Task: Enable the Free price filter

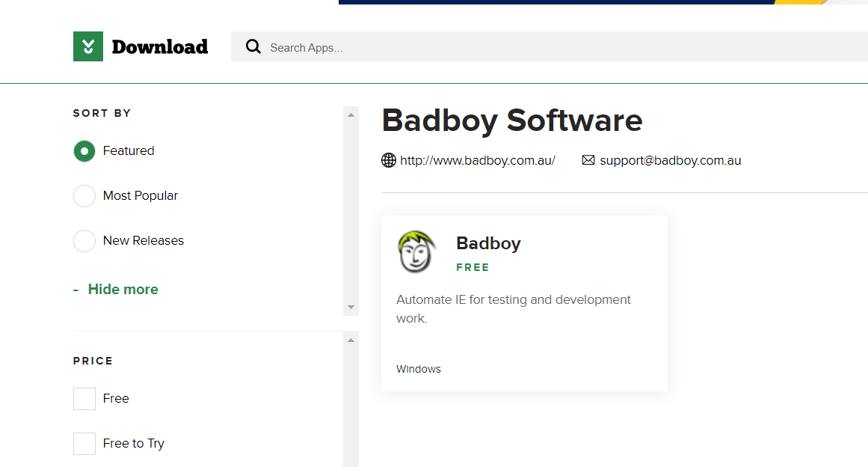Action: click(84, 398)
